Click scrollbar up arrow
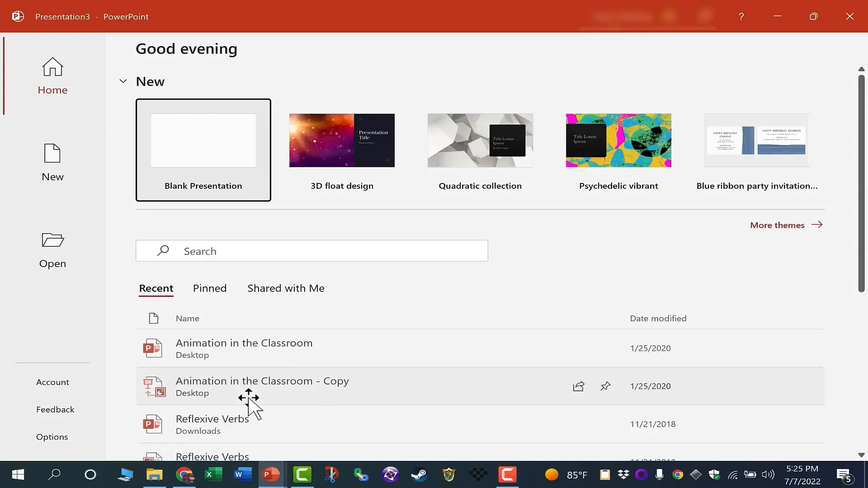This screenshot has width=868, height=488. (861, 69)
